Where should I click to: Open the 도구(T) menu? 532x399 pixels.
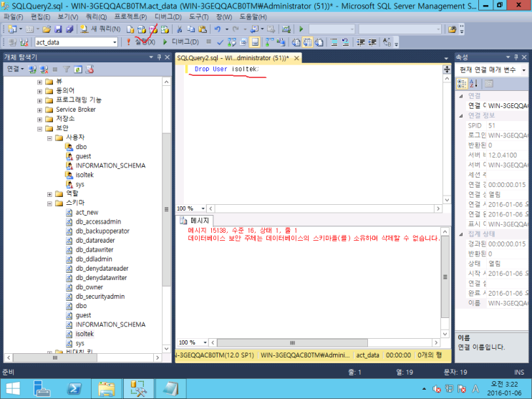coord(199,16)
